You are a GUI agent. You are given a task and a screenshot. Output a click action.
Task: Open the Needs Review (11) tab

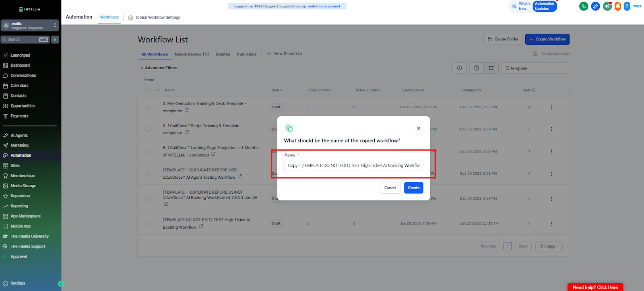click(x=192, y=54)
